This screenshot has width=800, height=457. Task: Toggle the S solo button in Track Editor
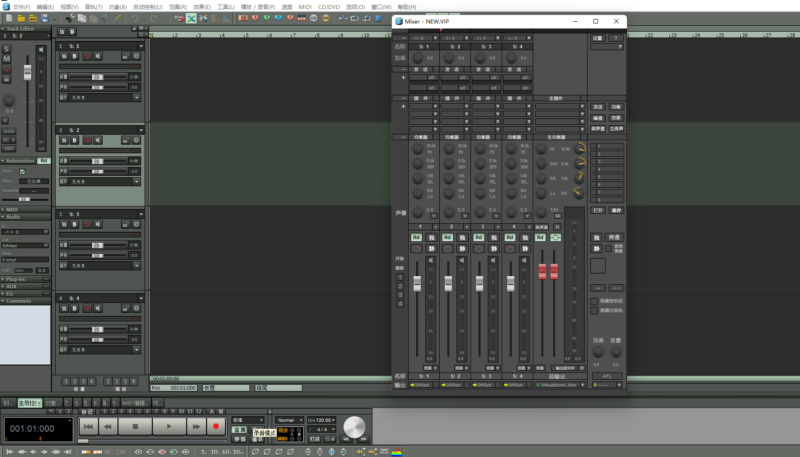[6, 49]
